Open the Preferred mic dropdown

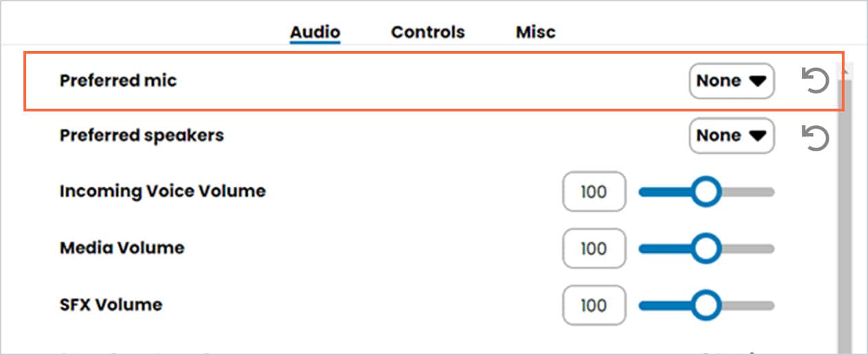[732, 81]
